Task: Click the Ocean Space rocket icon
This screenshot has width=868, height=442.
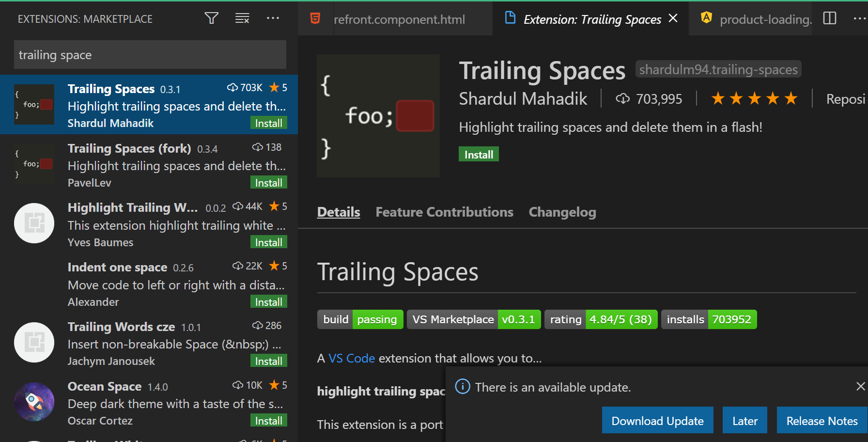Action: 34,402
